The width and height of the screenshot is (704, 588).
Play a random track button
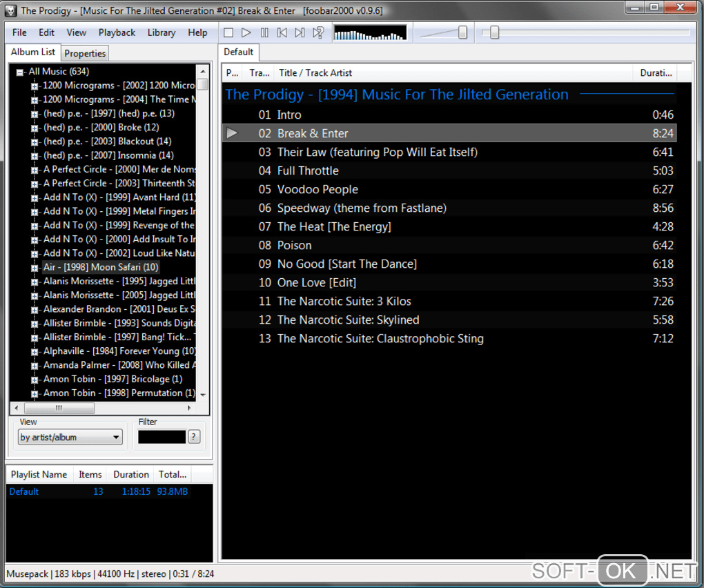point(318,32)
